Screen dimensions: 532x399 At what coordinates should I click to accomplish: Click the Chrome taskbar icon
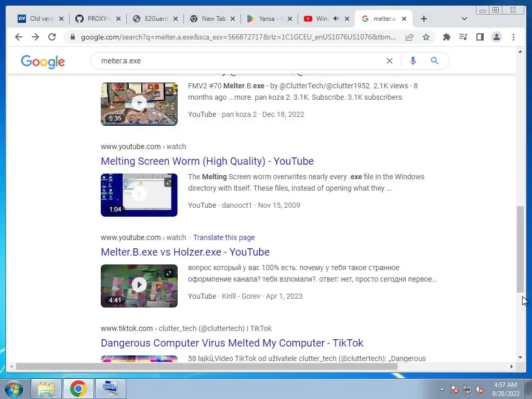coord(78,389)
